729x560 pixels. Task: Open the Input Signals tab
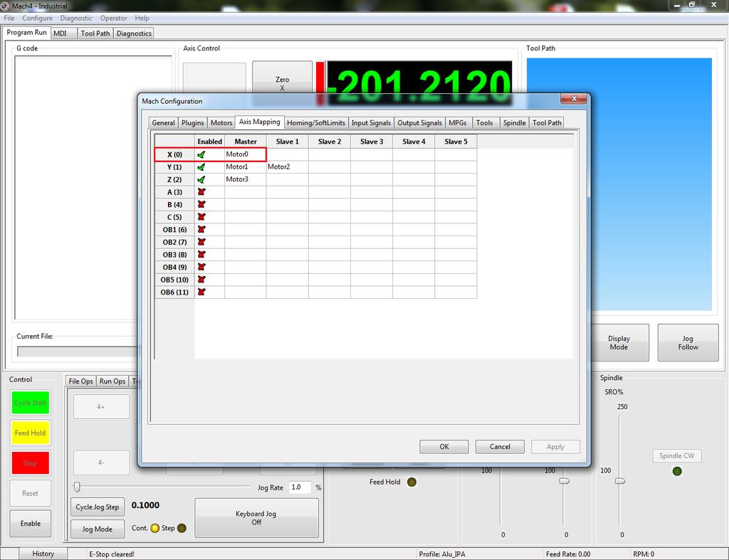click(x=371, y=122)
